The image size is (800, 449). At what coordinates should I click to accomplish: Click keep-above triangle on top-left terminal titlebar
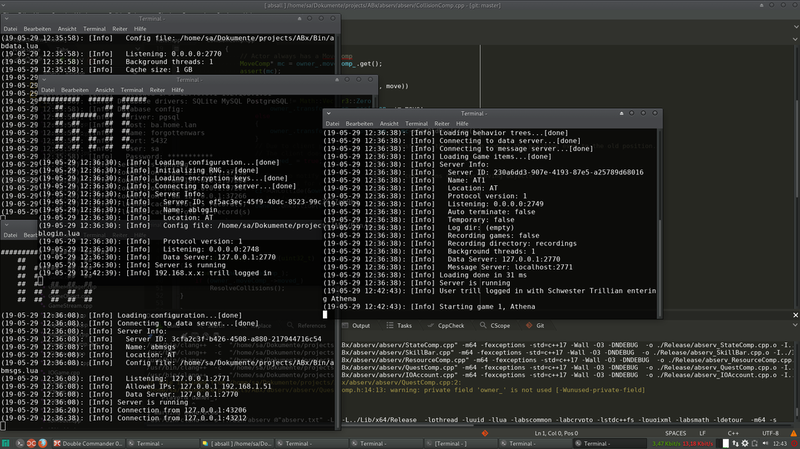(299, 18)
